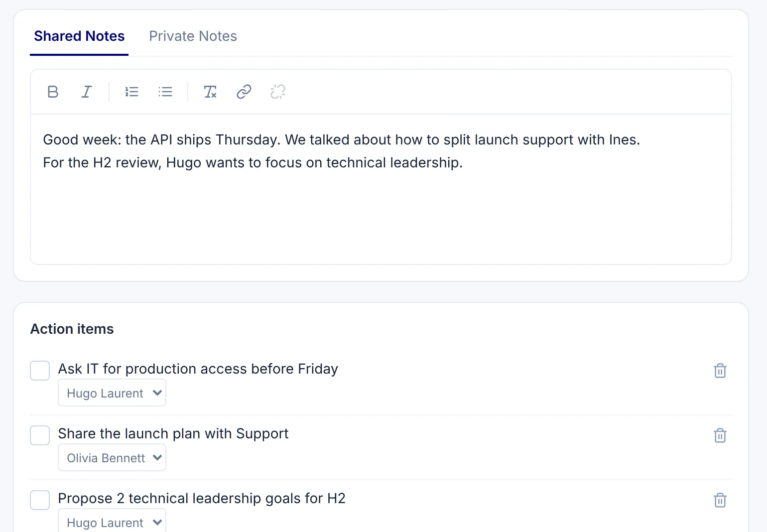Check off 'Propose 2 technical leadership goals for H2'
Screen dimensions: 767x532
[x=40, y=500]
